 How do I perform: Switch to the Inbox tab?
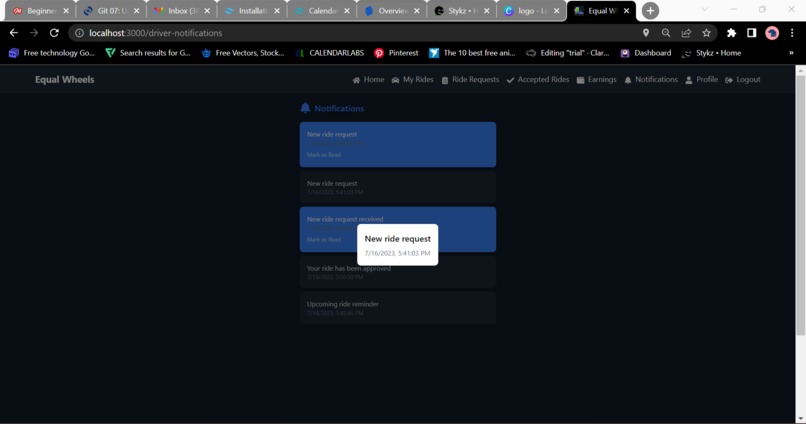point(181,11)
